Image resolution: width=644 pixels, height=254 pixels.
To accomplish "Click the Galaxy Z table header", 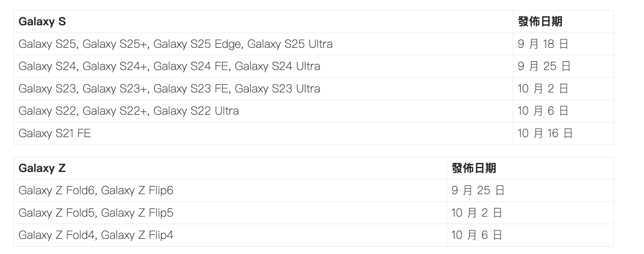I will coord(42,169).
